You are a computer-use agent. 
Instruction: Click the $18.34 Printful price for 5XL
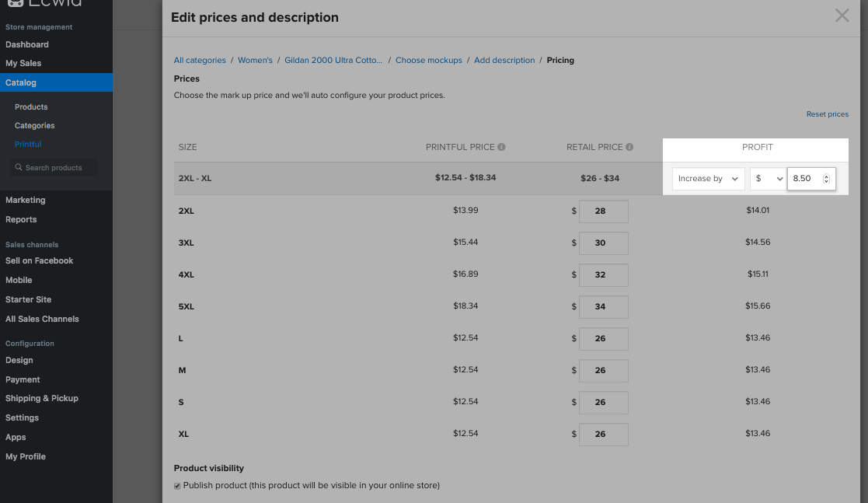[465, 306]
